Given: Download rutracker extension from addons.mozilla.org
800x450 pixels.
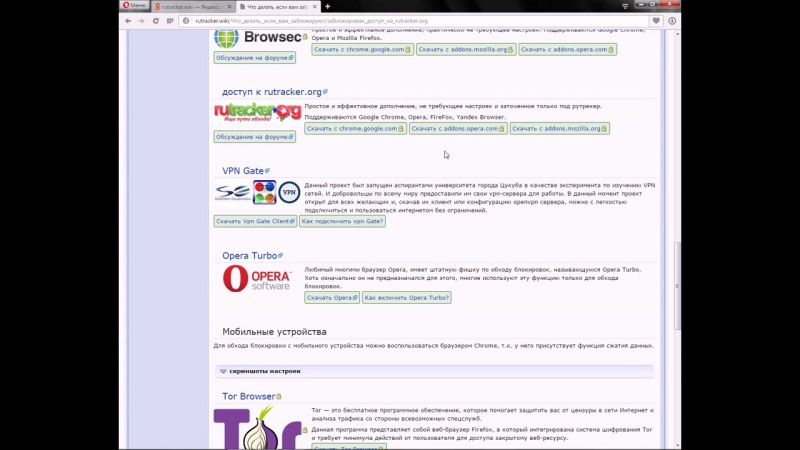Looking at the screenshot, I should pyautogui.click(x=560, y=129).
